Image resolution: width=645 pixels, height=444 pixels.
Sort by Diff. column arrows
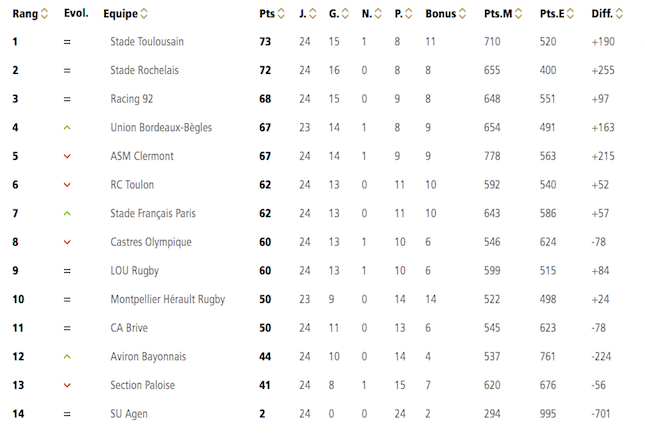coord(619,14)
